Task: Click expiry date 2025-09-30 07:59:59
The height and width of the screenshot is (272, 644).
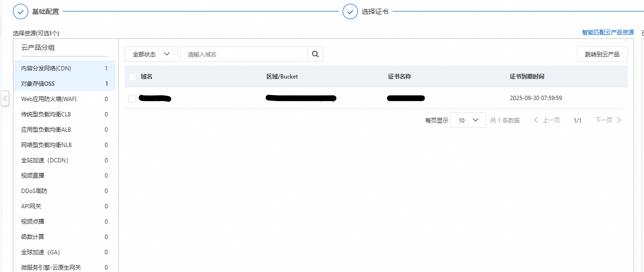Action: pyautogui.click(x=536, y=98)
